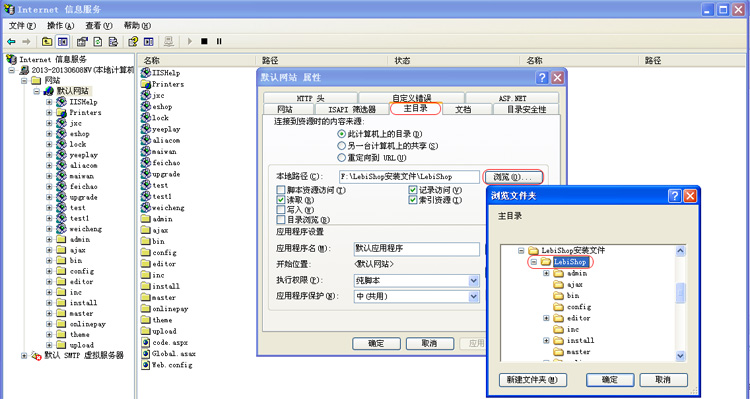Click the Up one level folder icon
Image resolution: width=750 pixels, height=399 pixels.
(x=47, y=42)
